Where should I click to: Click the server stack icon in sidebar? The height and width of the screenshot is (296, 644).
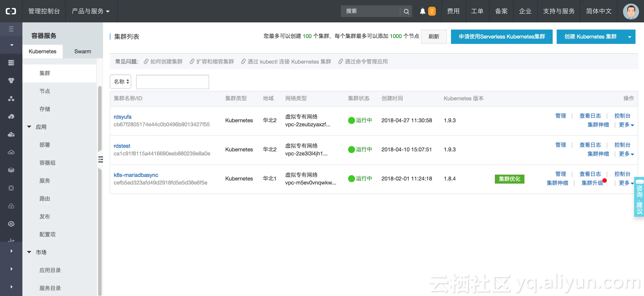pos(11,63)
